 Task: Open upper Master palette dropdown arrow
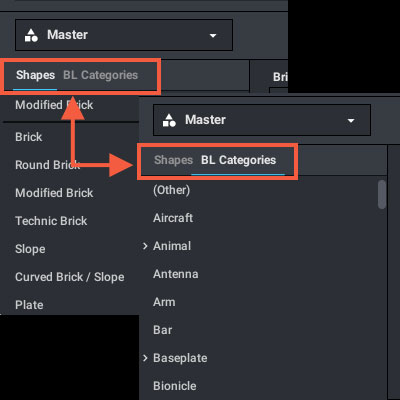213,35
